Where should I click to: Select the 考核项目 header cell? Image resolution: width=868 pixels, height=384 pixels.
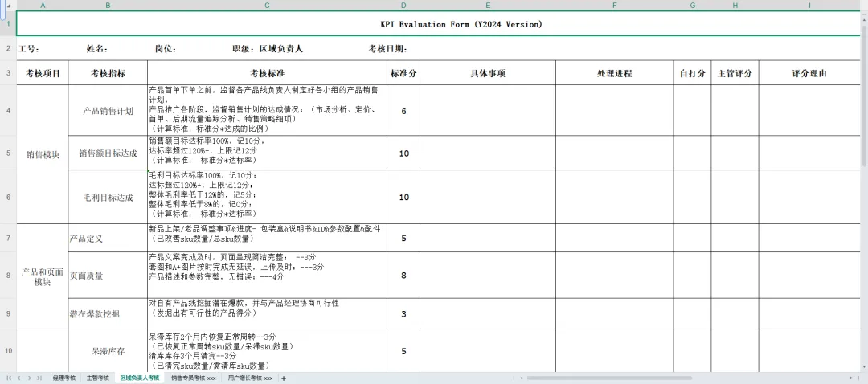tap(43, 73)
